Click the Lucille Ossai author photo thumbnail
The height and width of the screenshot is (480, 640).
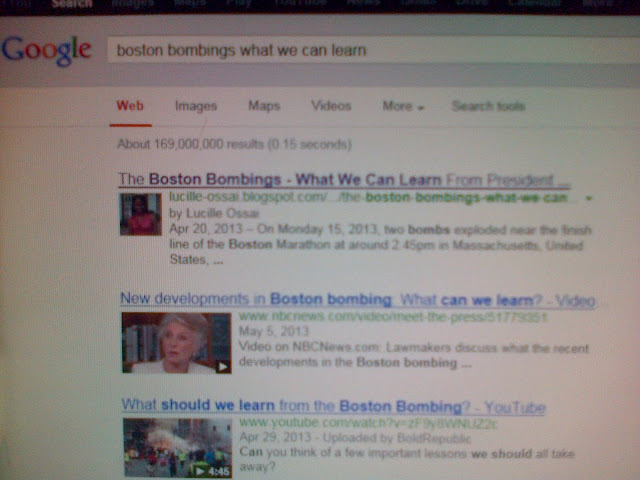[x=140, y=214]
